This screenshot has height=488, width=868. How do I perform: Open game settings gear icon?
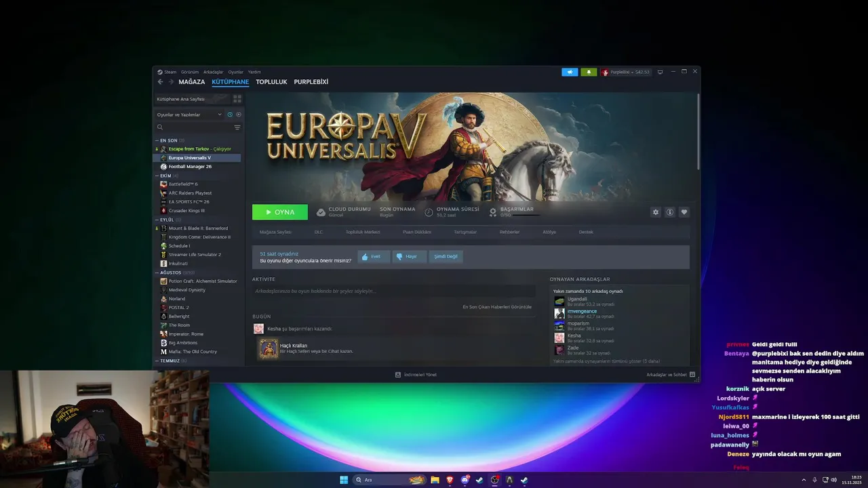(656, 212)
